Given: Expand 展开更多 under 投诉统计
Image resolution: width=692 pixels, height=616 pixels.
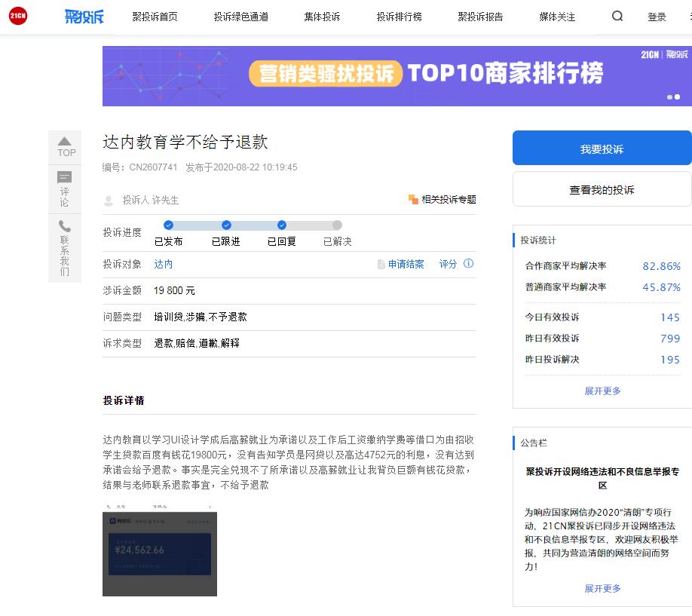Looking at the screenshot, I should 602,391.
